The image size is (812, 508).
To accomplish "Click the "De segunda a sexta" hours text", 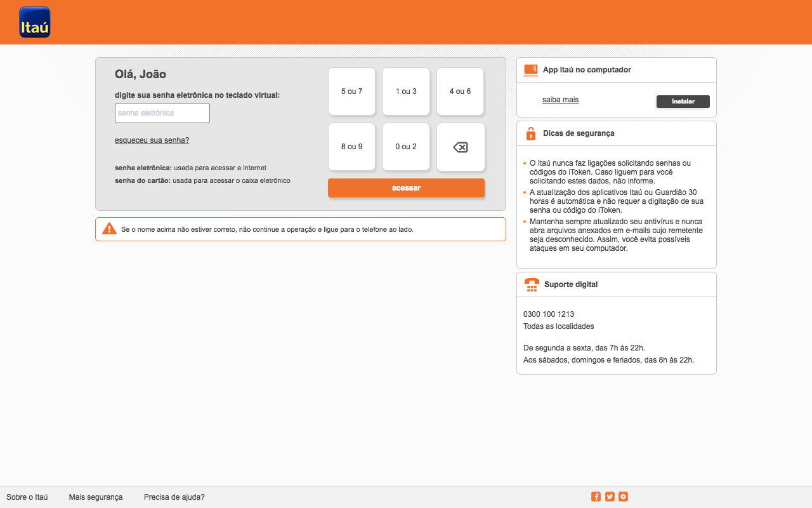I will pyautogui.click(x=584, y=348).
